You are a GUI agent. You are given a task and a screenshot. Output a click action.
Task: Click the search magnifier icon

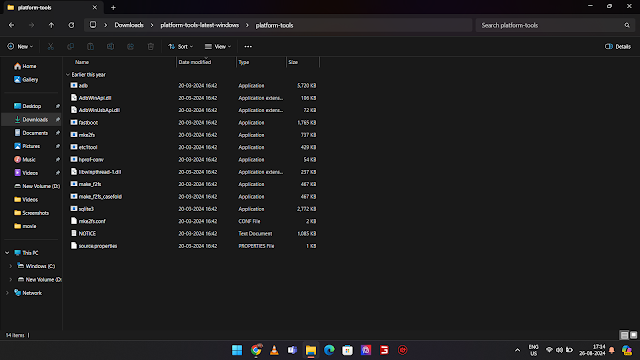[x=627, y=25]
